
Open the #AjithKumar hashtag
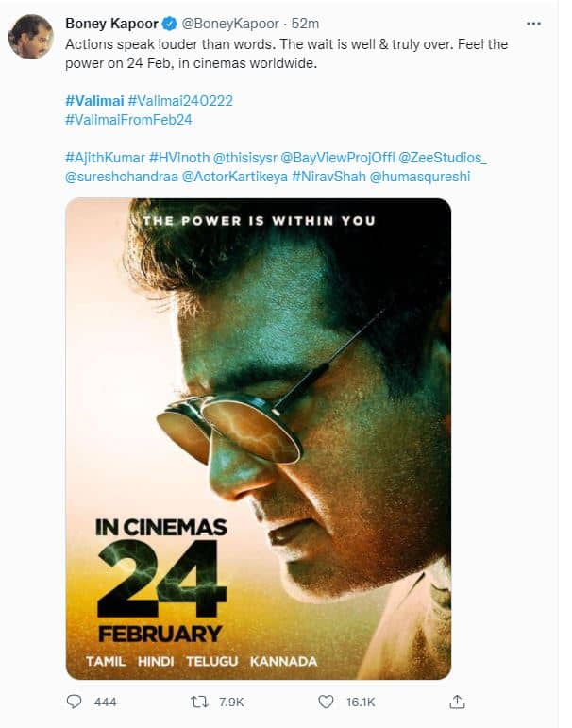click(x=105, y=158)
